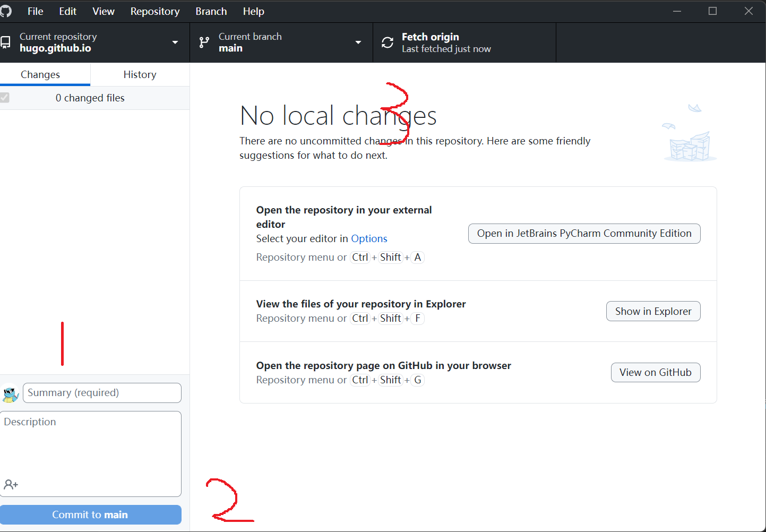Focus the Summary (required) input field

[102, 393]
